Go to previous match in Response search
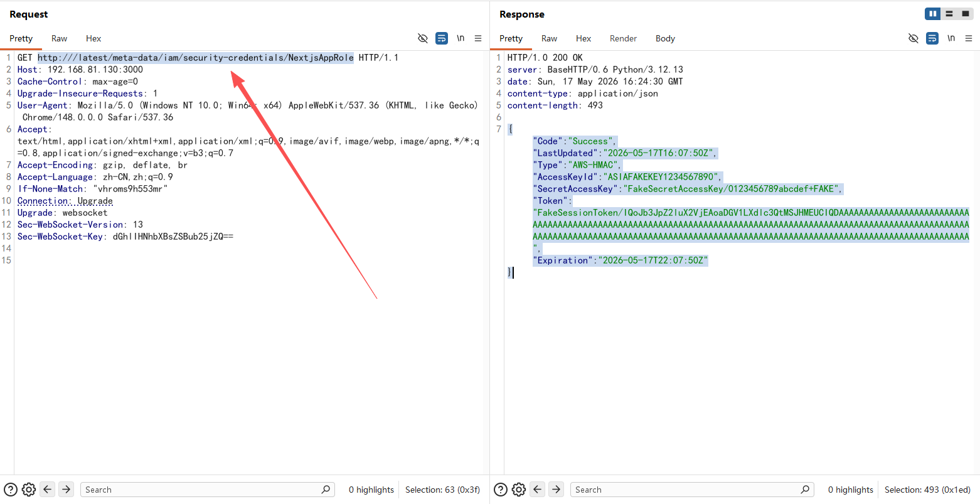 point(538,489)
